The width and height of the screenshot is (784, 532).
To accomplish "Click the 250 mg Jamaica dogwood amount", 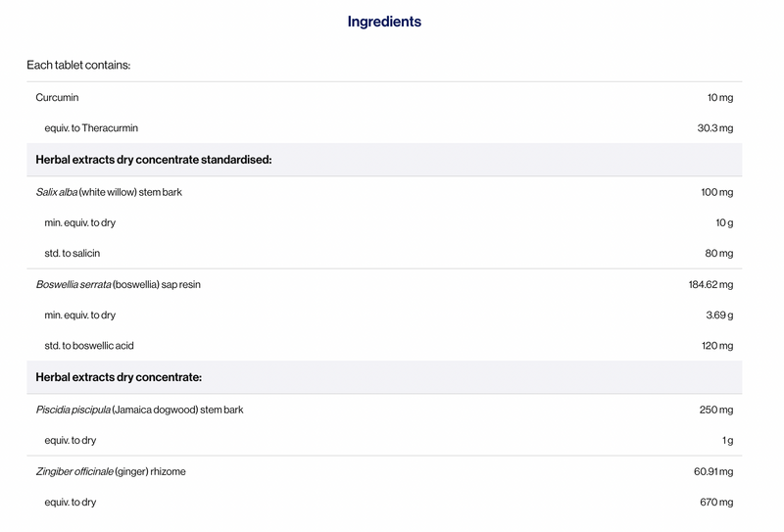I will [x=716, y=410].
